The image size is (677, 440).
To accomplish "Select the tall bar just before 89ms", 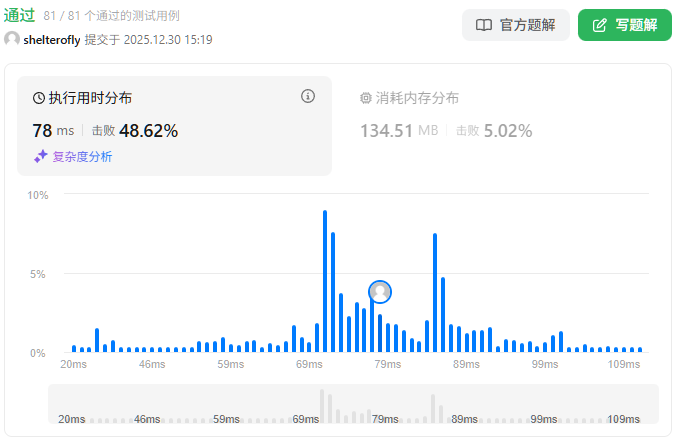I will [x=435, y=292].
